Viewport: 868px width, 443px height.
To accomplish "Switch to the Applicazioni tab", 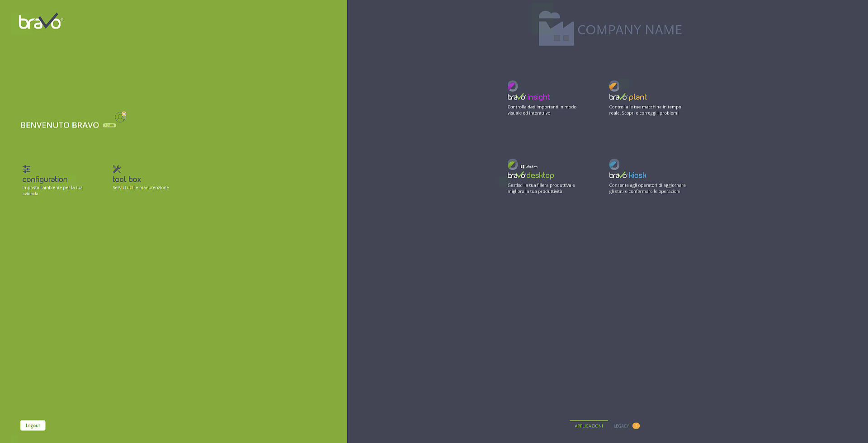I will click(x=589, y=426).
